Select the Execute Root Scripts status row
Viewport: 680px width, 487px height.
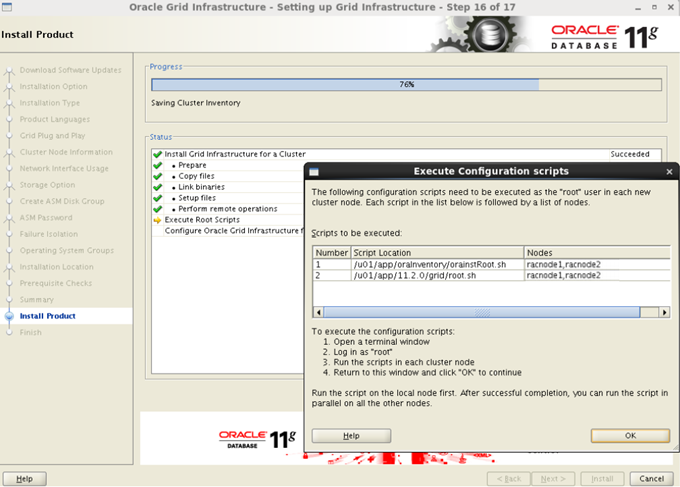[228, 220]
